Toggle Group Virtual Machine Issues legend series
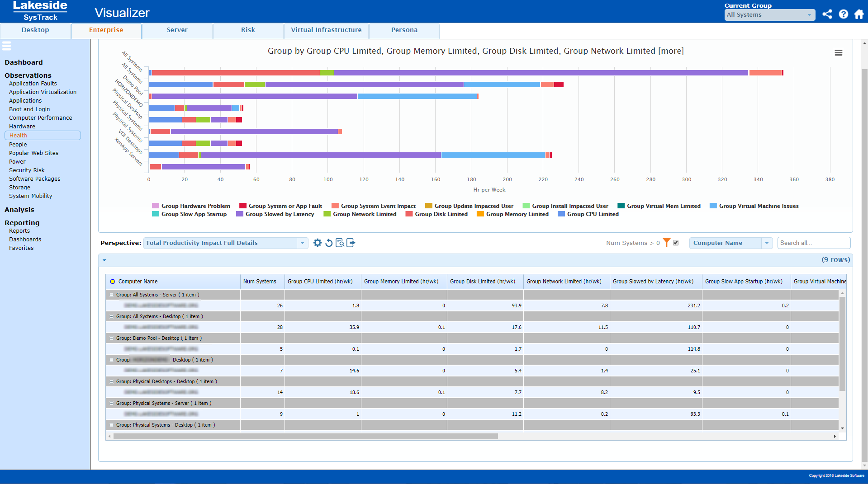Image resolution: width=868 pixels, height=484 pixels. [754, 206]
